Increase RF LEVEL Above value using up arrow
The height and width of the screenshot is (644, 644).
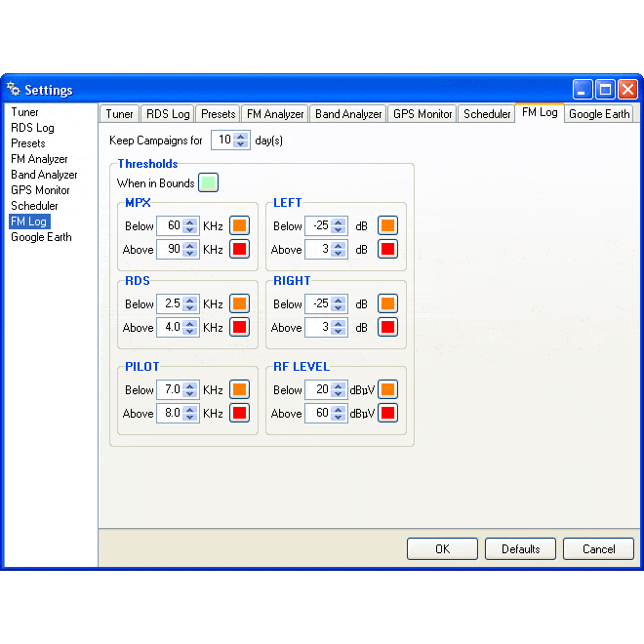coord(339,409)
